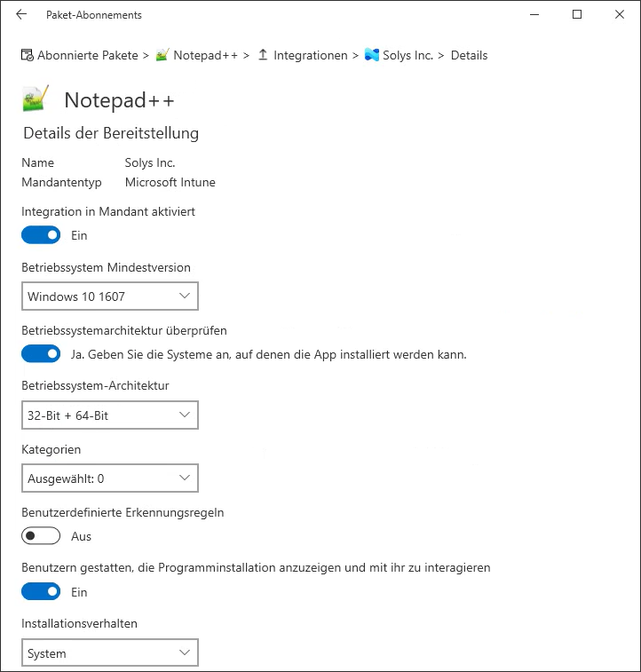Viewport: 641px width, 672px height.
Task: Disable Integration in Mandant aktiviert toggle
Action: (41, 235)
